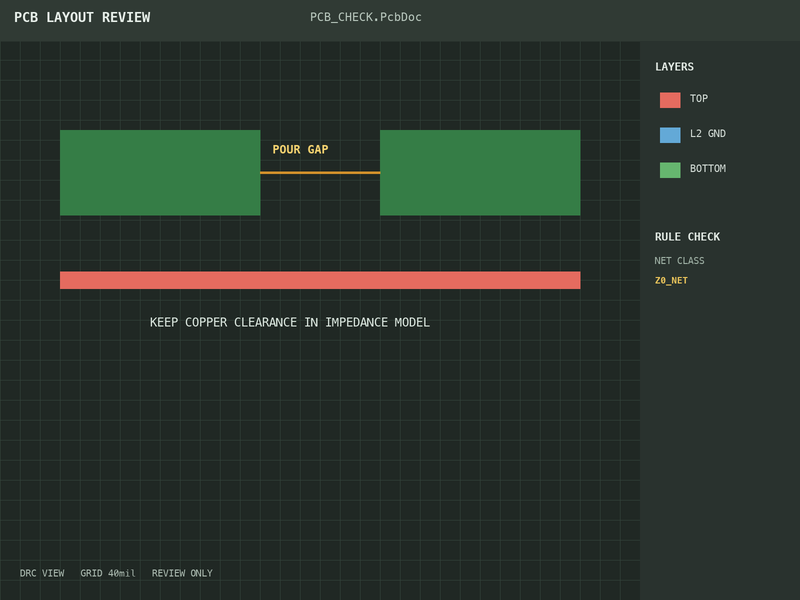Click the NET CLASS label
The width and height of the screenshot is (800, 600).
coord(679,261)
